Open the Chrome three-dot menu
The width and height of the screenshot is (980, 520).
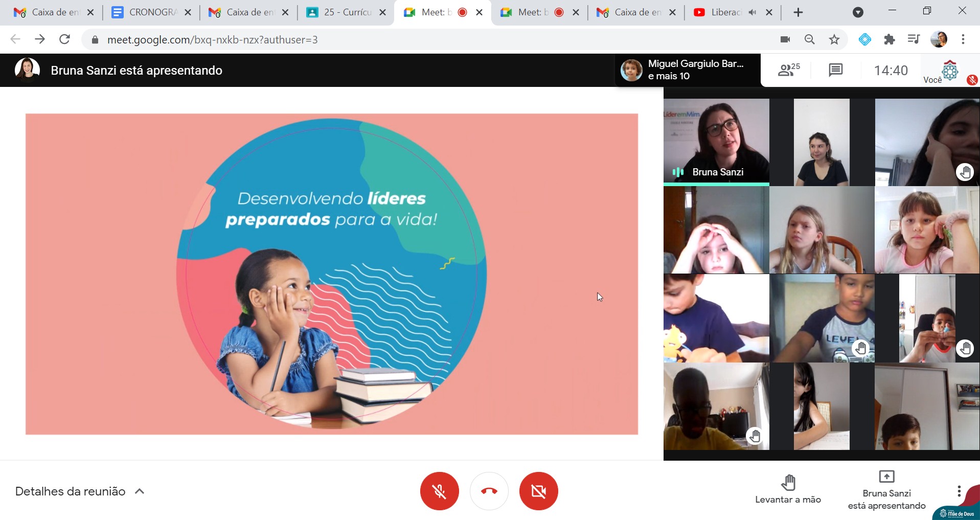963,39
